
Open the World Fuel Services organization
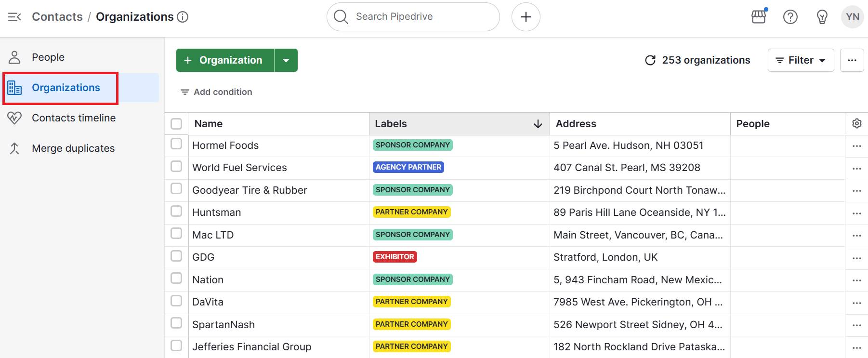click(x=239, y=168)
